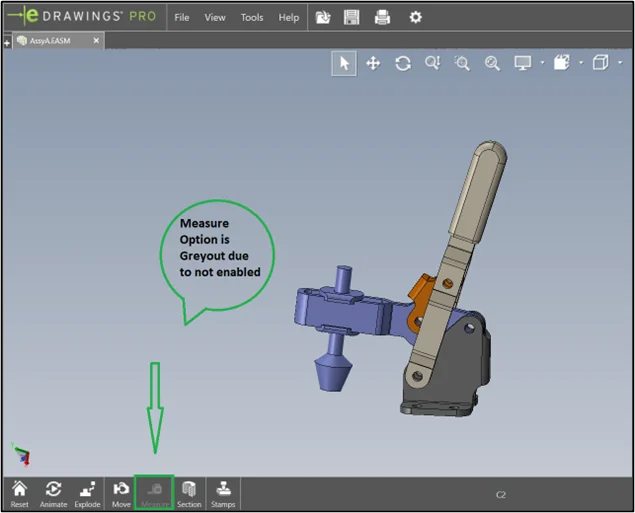The width and height of the screenshot is (635, 513).
Task: Click the Print icon
Action: (x=382, y=17)
